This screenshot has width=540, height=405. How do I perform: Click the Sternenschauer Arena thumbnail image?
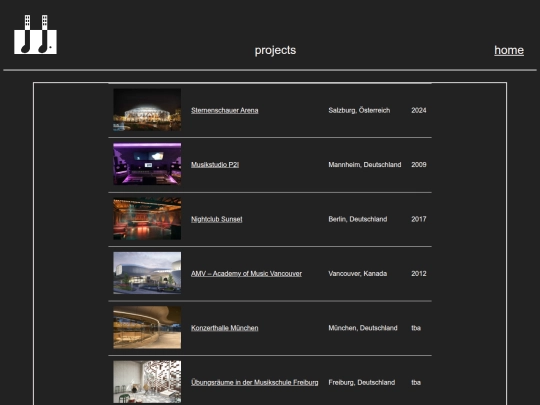pos(147,110)
